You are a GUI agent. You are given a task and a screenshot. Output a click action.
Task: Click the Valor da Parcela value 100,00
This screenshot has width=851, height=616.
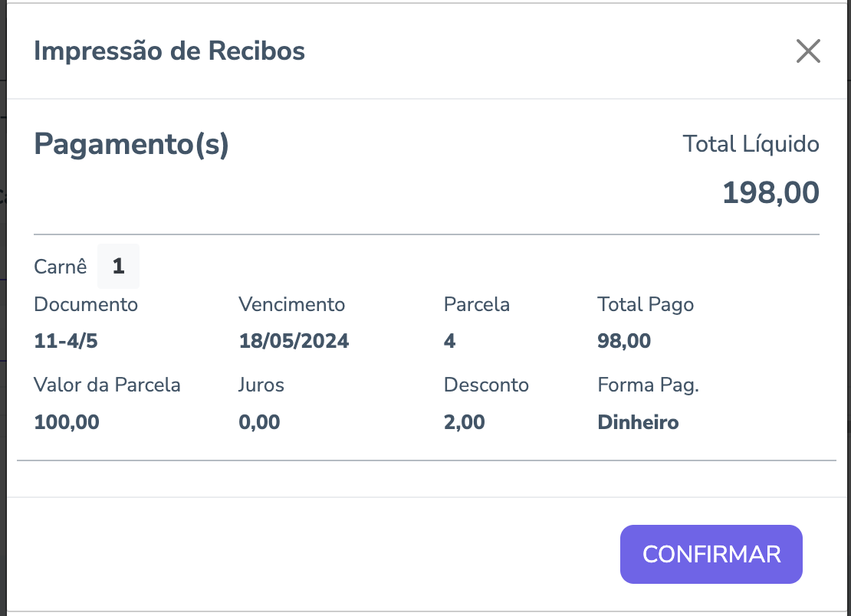(x=67, y=422)
